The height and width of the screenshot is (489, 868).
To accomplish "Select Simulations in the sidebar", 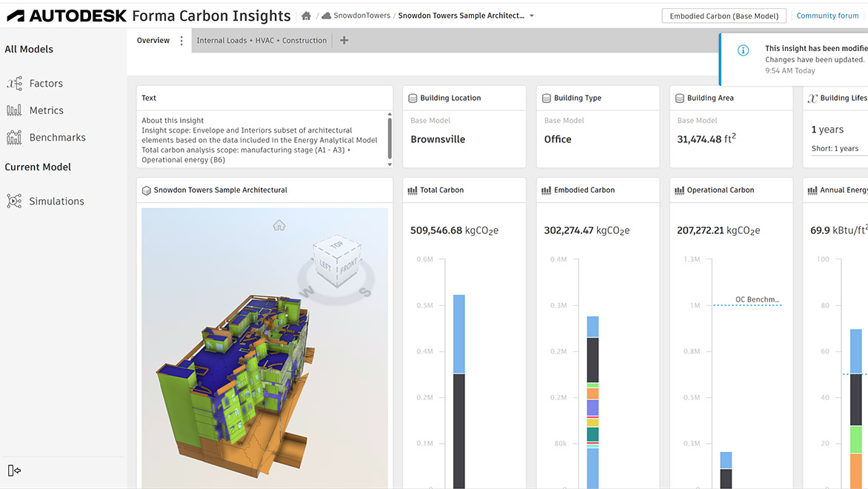I will point(56,201).
